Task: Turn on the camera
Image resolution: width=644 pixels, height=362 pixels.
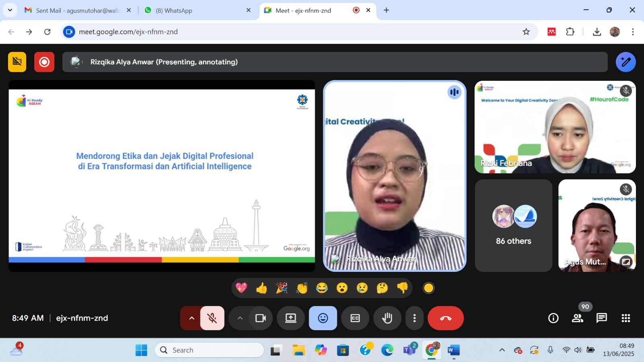Action: coord(260,318)
